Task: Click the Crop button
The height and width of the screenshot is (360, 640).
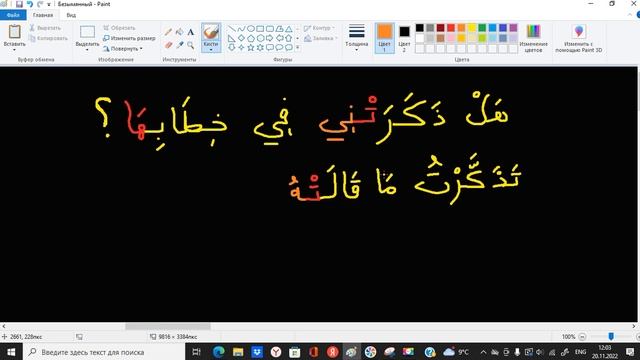Action: pyautogui.click(x=119, y=28)
